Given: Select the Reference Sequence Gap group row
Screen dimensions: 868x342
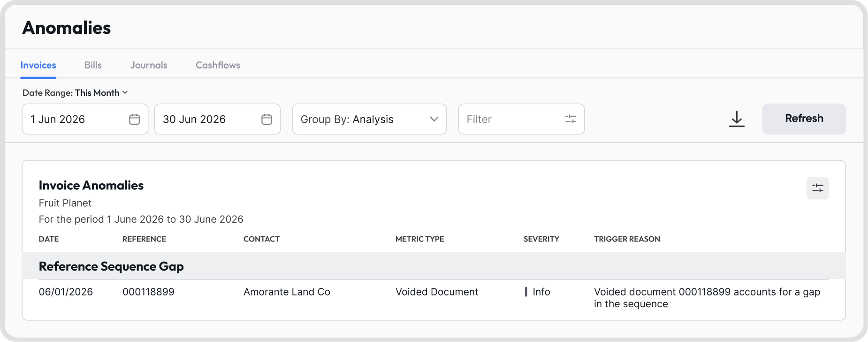Looking at the screenshot, I should click(434, 266).
